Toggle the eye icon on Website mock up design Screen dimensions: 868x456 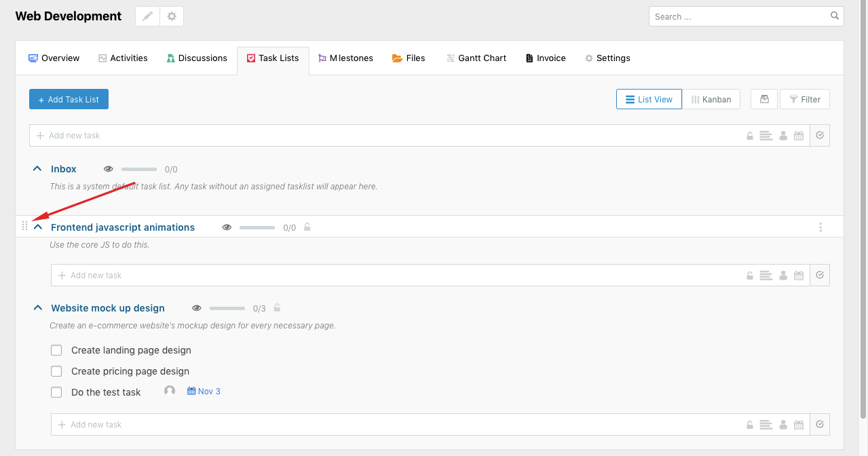click(196, 307)
